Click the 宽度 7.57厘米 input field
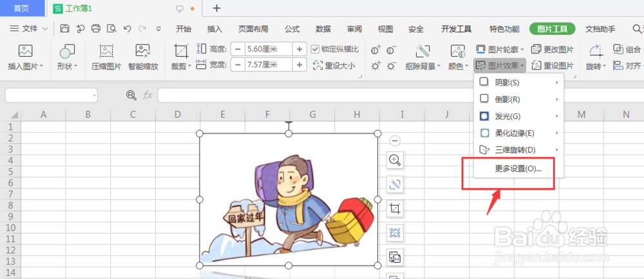This screenshot has width=644, height=279. [269, 64]
